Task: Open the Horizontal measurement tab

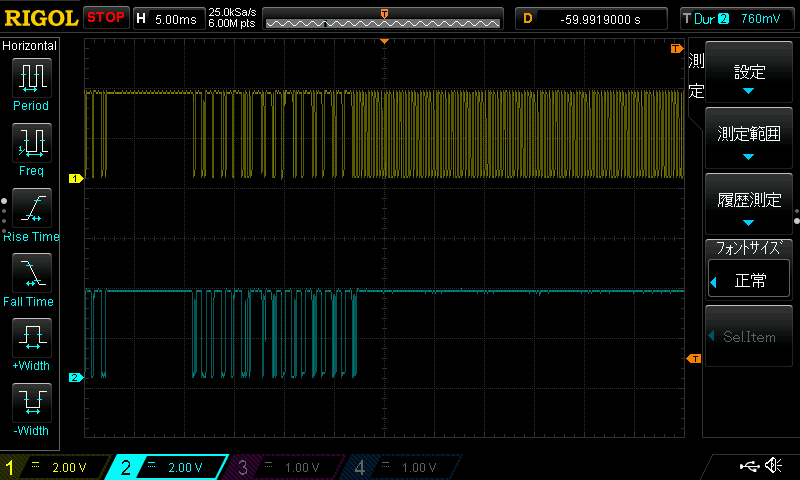Action: (x=30, y=46)
